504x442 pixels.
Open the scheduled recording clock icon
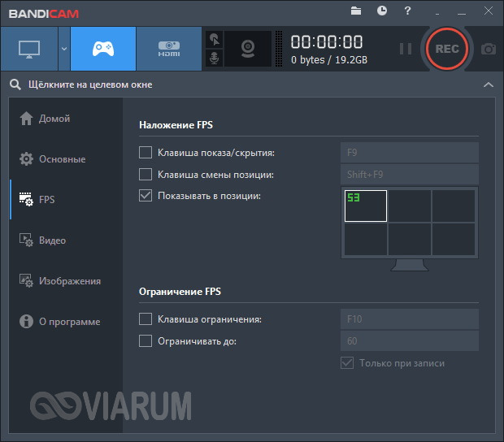pos(382,11)
